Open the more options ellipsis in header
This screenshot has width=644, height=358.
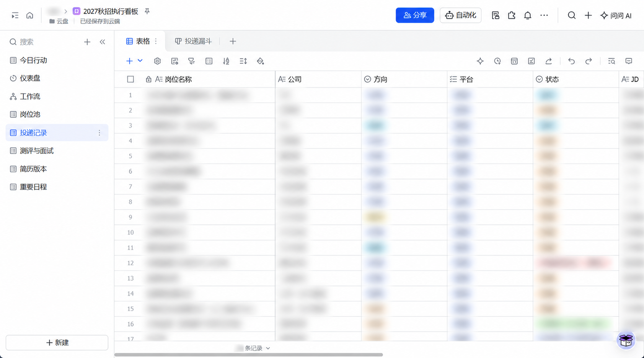click(544, 16)
